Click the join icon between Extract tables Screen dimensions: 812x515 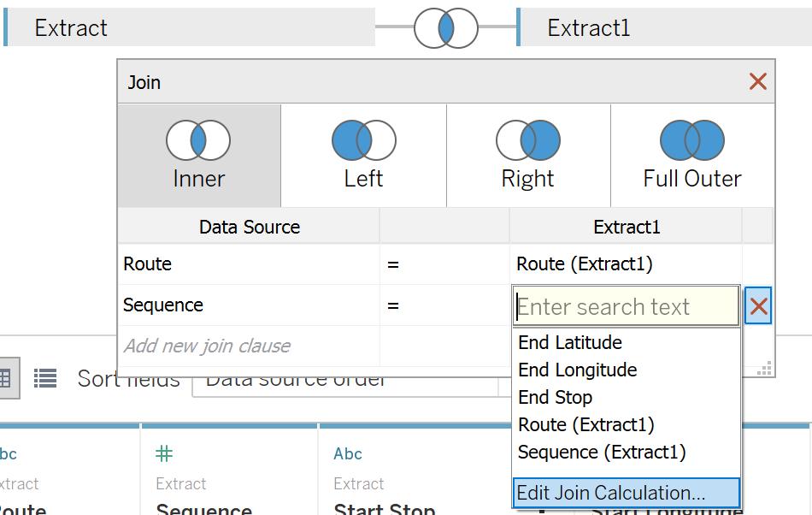point(445,28)
